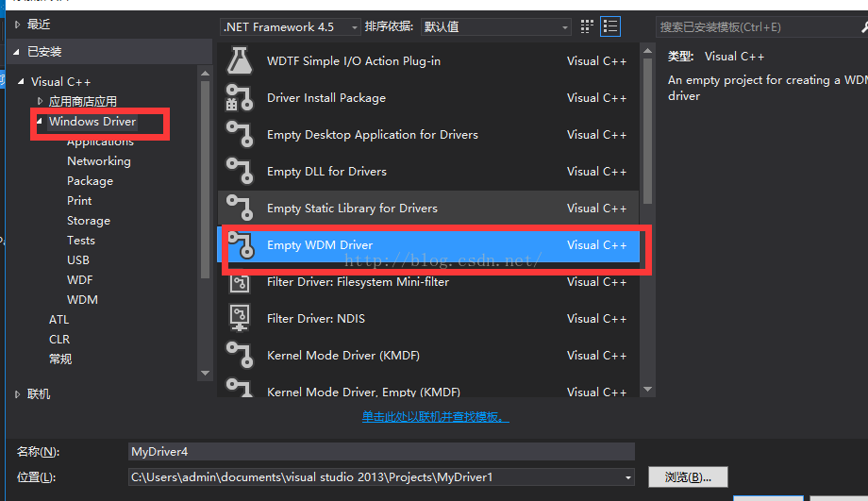The height and width of the screenshot is (501, 868).
Task: Select the CLR category
Action: point(59,340)
